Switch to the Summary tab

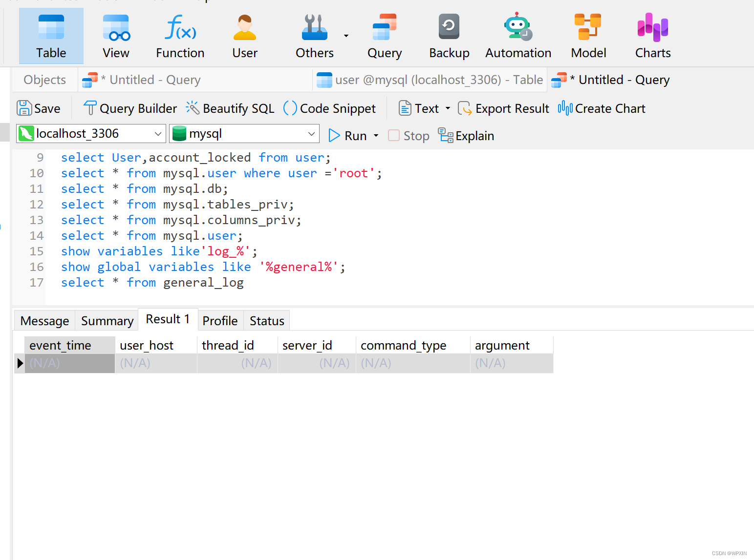[x=107, y=321]
